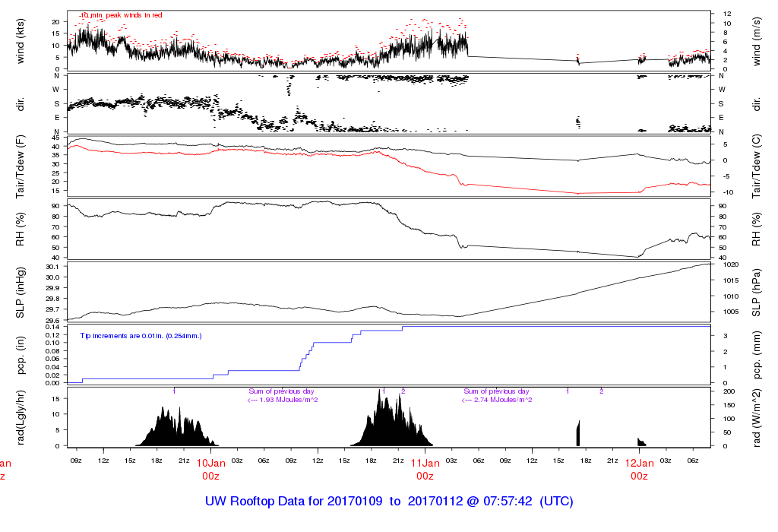778x532 pixels.
Task: Click the 'SLP (hPa)' right axis label
Action: pyautogui.click(x=756, y=293)
